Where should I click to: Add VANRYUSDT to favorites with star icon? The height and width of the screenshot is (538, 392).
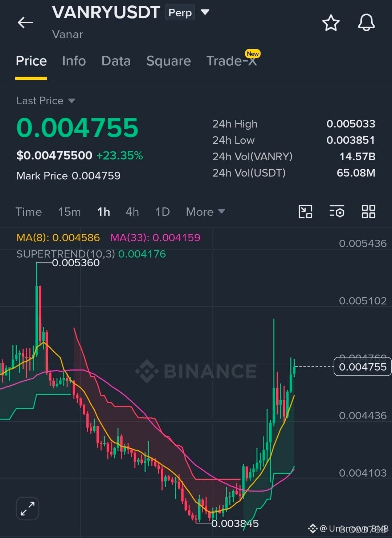331,23
